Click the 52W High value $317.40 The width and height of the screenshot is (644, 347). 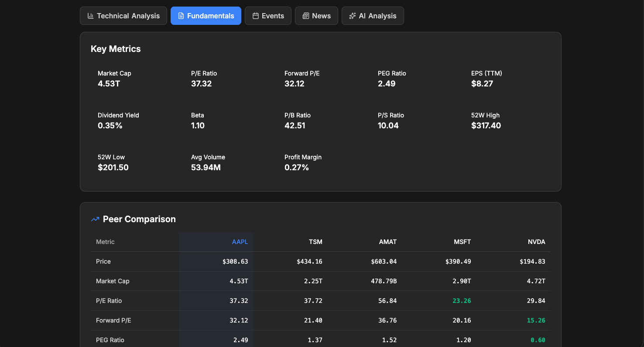[486, 126]
